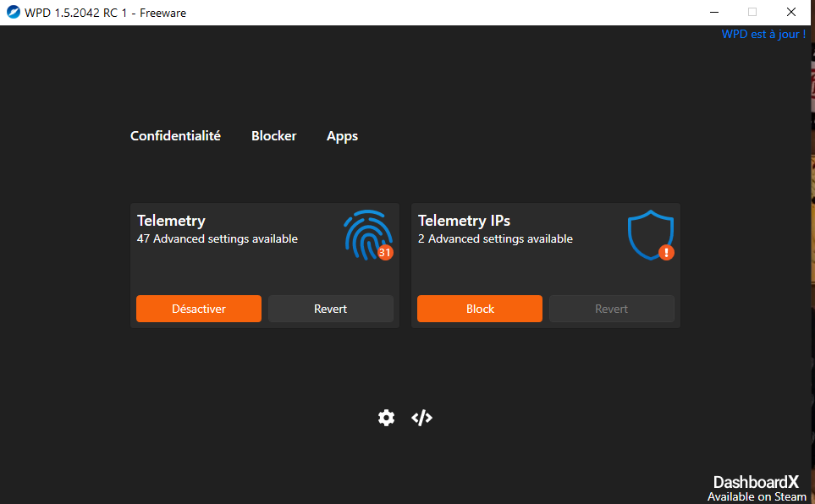Click the WPD logo in title bar
Screen dimensions: 815x504
click(14, 13)
